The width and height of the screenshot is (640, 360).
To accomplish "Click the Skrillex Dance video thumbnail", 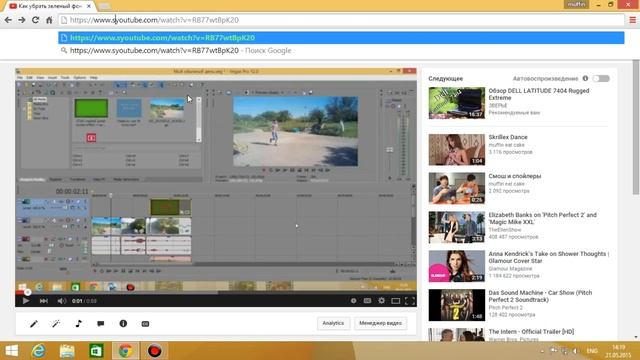I will click(x=457, y=149).
